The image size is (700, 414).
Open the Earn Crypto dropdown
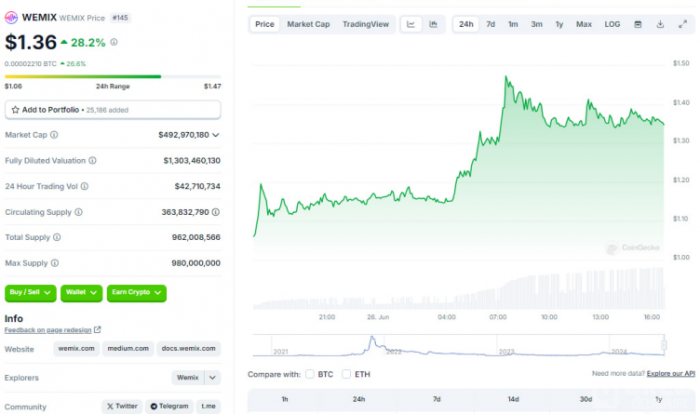[137, 293]
